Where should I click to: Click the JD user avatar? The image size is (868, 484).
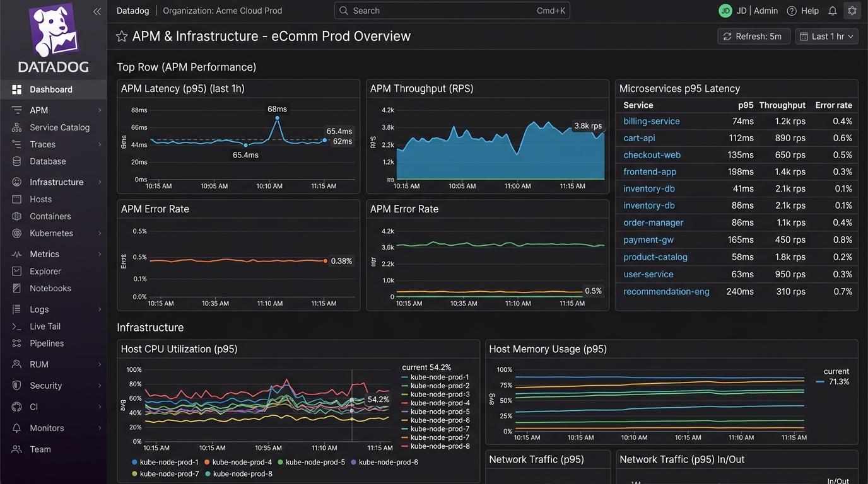click(x=725, y=11)
